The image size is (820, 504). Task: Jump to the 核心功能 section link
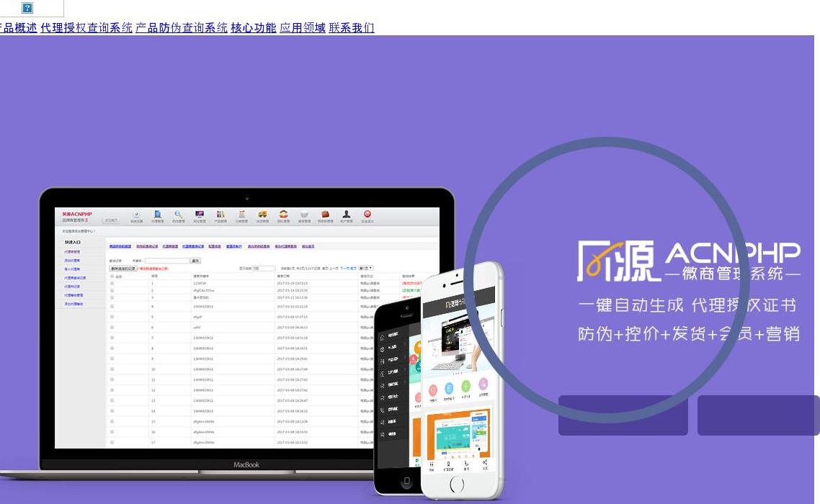[253, 27]
